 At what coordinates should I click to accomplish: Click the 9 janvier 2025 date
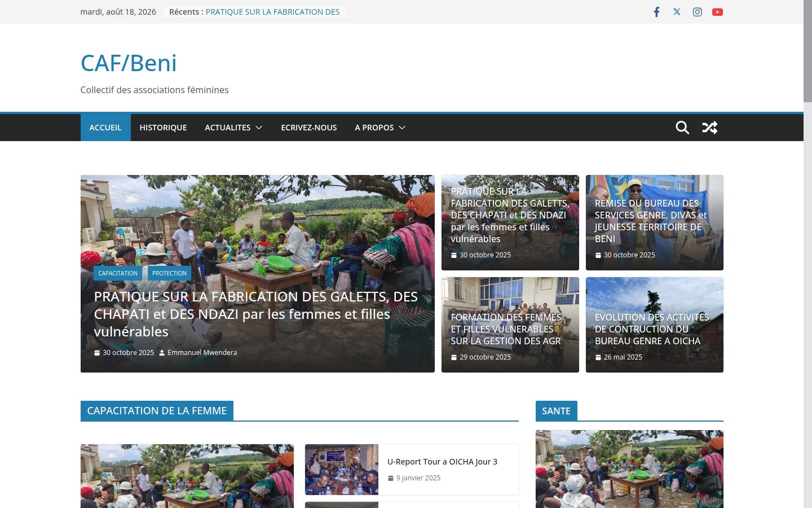coord(418,478)
